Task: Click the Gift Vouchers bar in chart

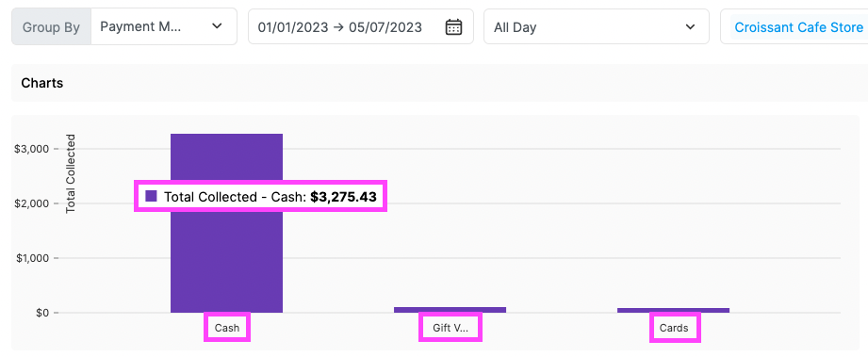Action: [450, 310]
